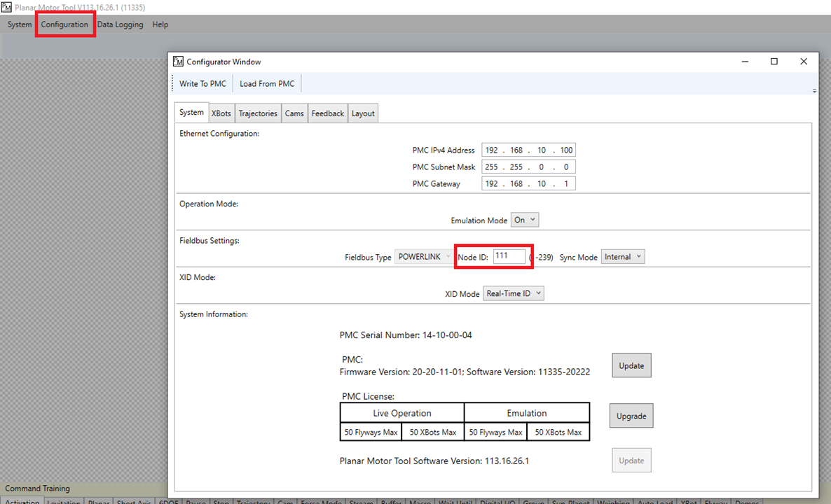Open the toolbar overflow arrow in Configurator

click(813, 91)
